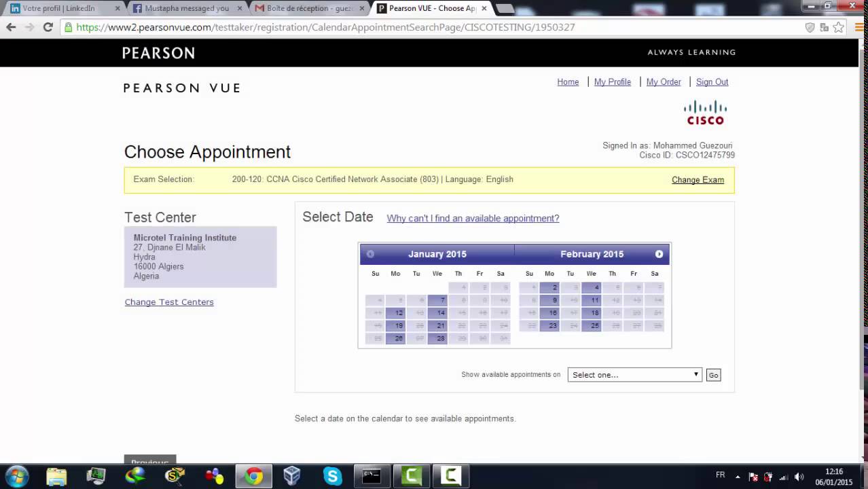This screenshot has height=489, width=868.
Task: Click the colored balls icon in taskbar
Action: 215,476
